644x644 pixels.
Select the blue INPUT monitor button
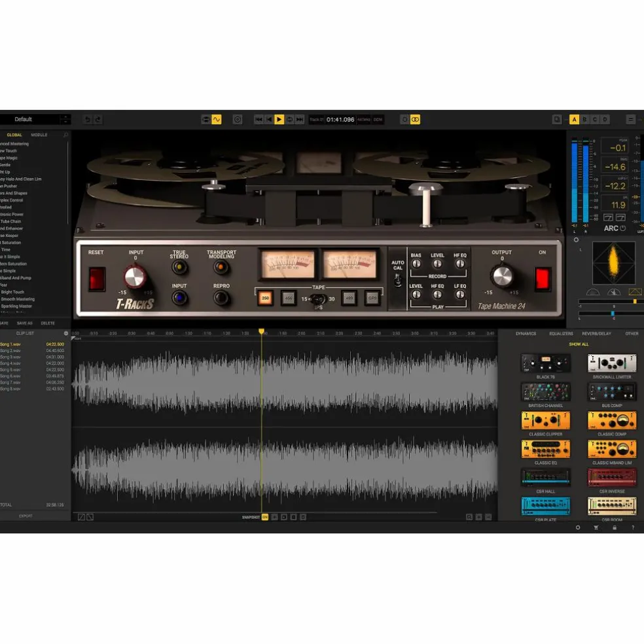tap(179, 297)
